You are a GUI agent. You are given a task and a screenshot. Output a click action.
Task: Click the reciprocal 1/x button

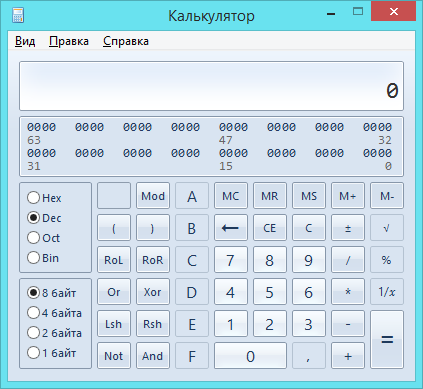387,292
